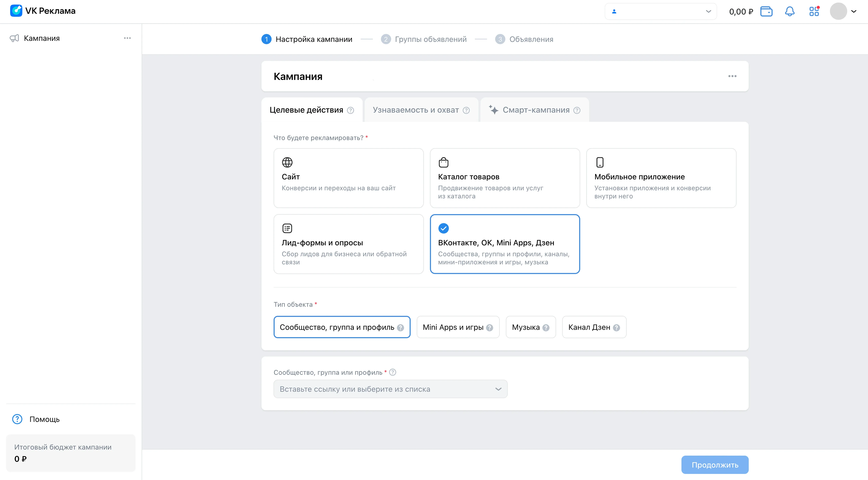The height and width of the screenshot is (480, 868).
Task: Open the VK services grid icon
Action: click(814, 12)
